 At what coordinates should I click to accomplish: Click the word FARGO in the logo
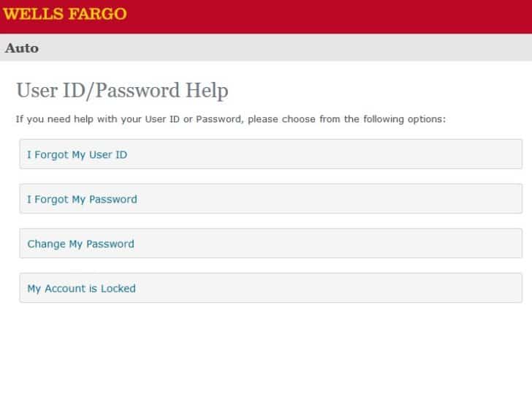pos(98,14)
